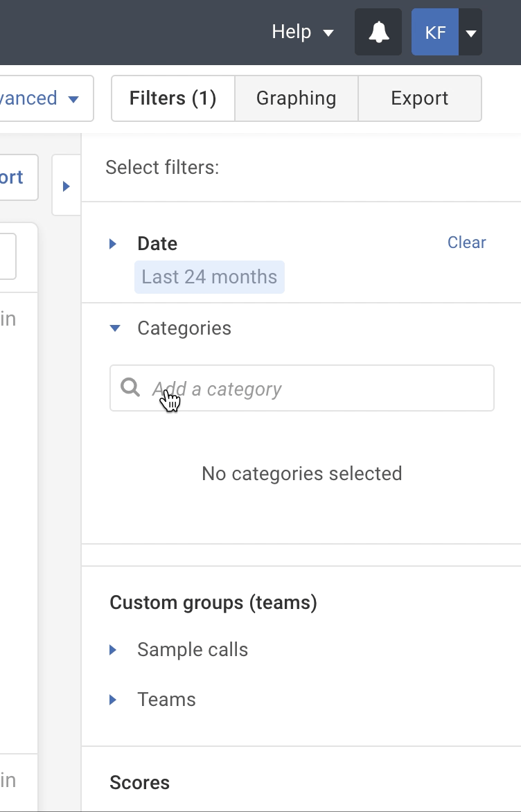Switch to the Export tab
This screenshot has width=521, height=812.
(x=420, y=98)
